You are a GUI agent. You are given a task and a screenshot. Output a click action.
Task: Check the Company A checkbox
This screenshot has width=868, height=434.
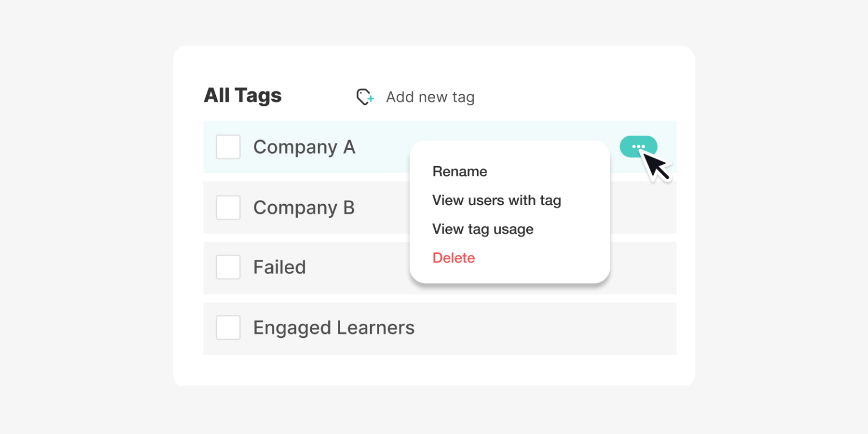[228, 146]
